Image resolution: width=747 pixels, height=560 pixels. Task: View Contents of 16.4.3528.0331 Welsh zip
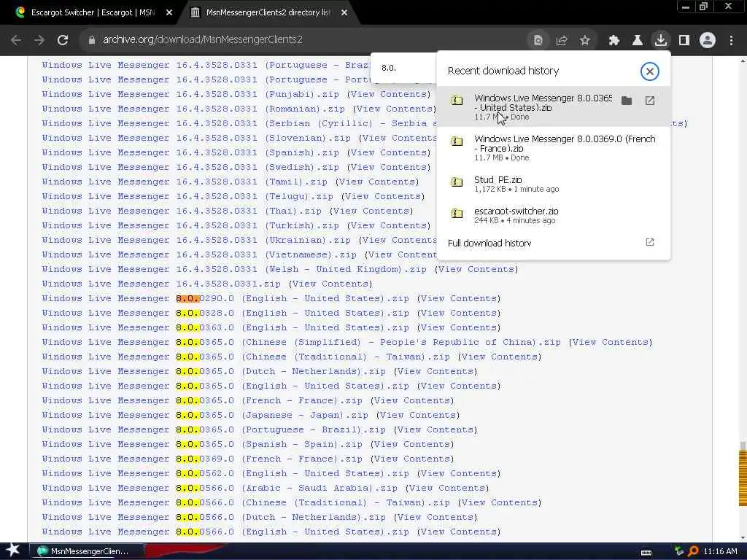pos(476,270)
